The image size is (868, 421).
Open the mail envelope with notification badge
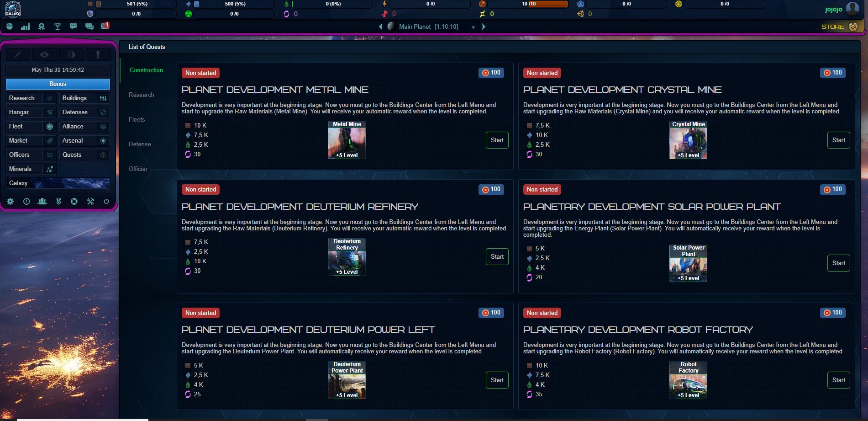(x=105, y=26)
